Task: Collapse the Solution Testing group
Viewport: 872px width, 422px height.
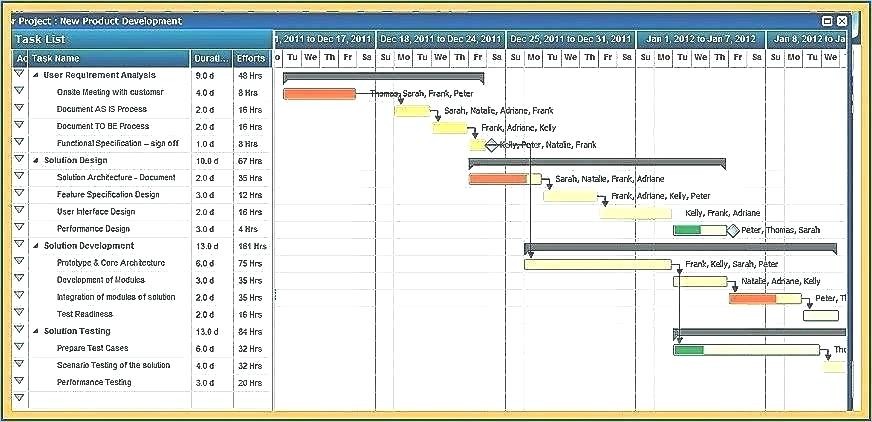Action: click(x=36, y=330)
